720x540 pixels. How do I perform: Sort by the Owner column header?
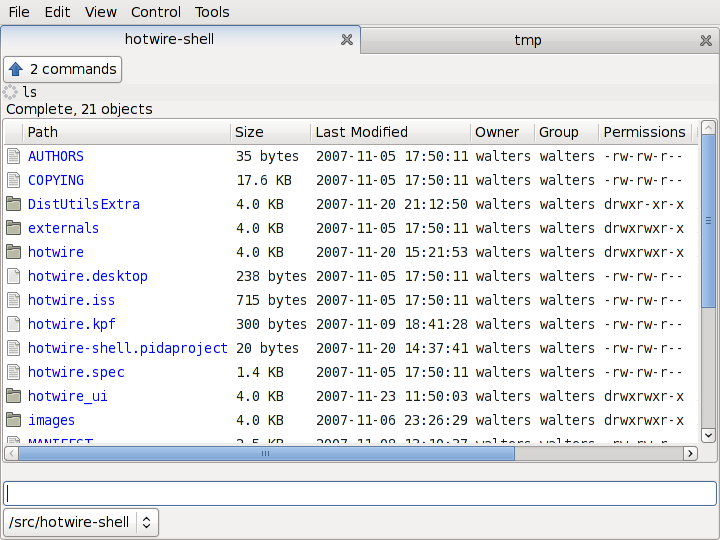click(503, 132)
